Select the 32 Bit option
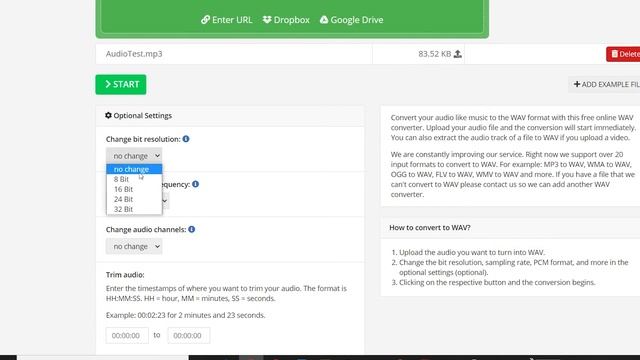 [x=134, y=209]
